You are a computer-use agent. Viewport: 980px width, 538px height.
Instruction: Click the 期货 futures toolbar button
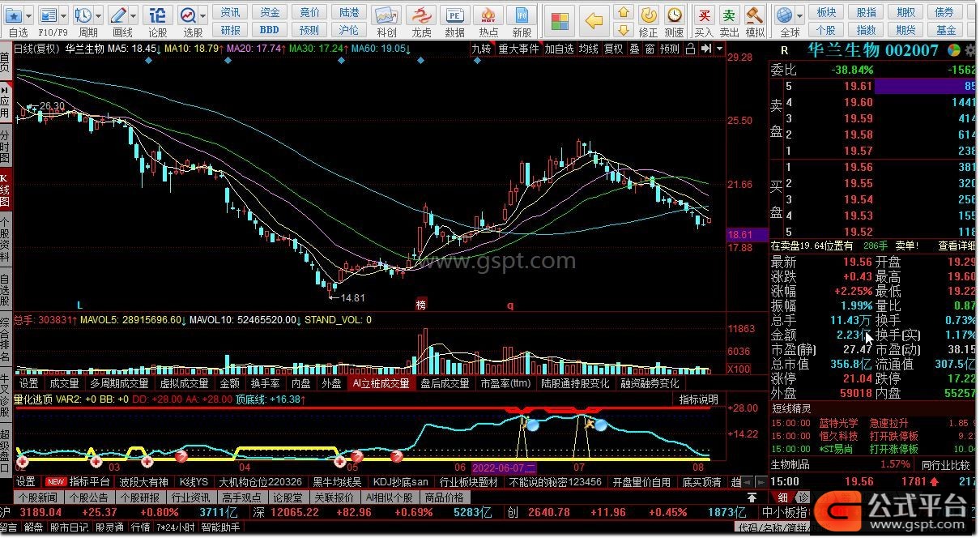tap(905, 30)
